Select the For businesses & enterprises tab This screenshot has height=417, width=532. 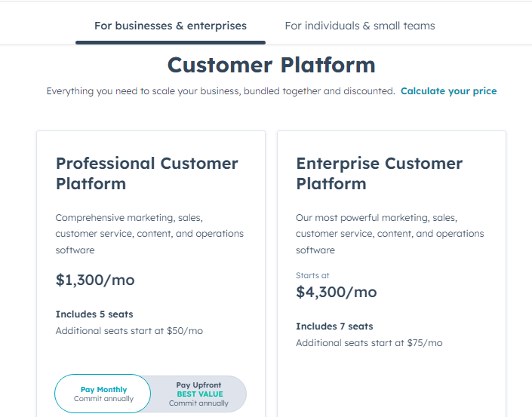(171, 26)
